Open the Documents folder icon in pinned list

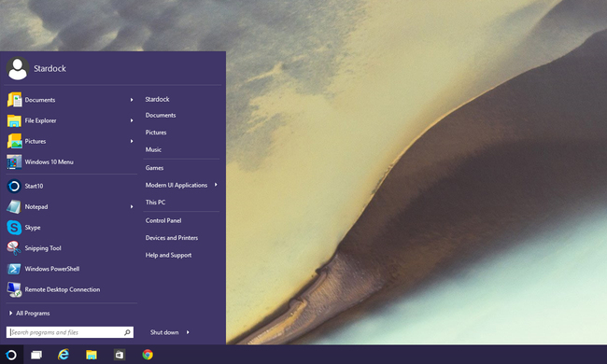tap(14, 100)
